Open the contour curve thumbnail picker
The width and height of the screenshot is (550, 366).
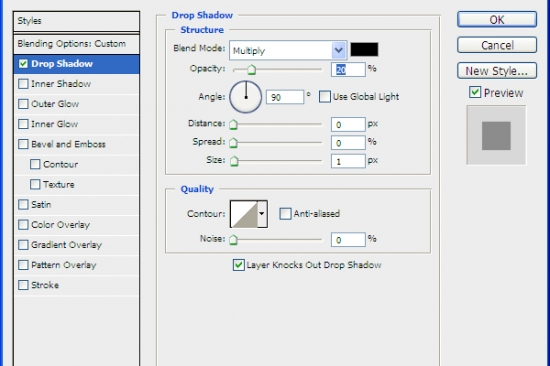[x=244, y=214]
